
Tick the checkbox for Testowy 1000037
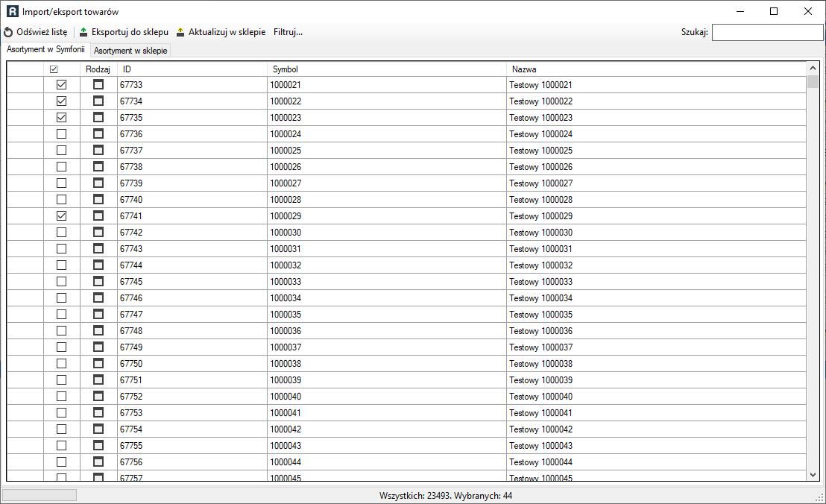pos(62,347)
